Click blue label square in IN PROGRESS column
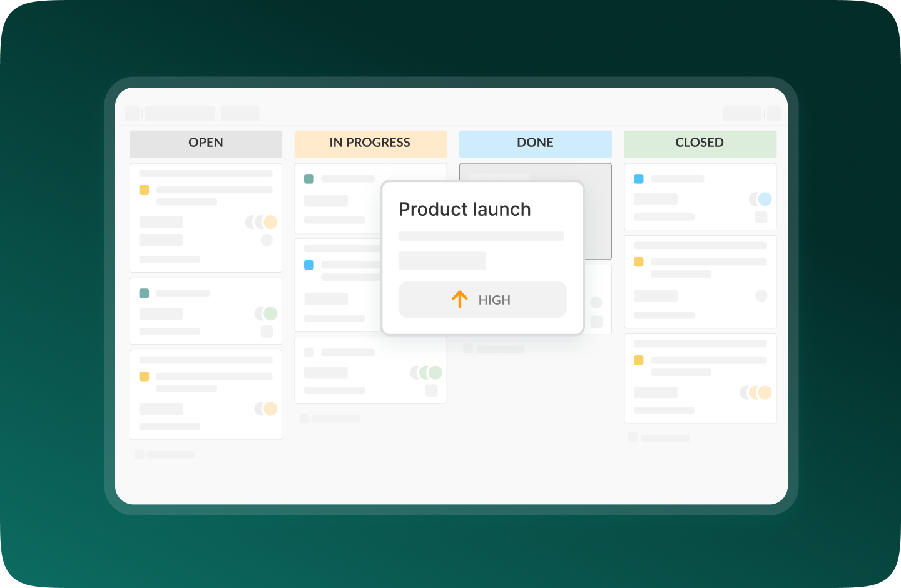 click(308, 265)
